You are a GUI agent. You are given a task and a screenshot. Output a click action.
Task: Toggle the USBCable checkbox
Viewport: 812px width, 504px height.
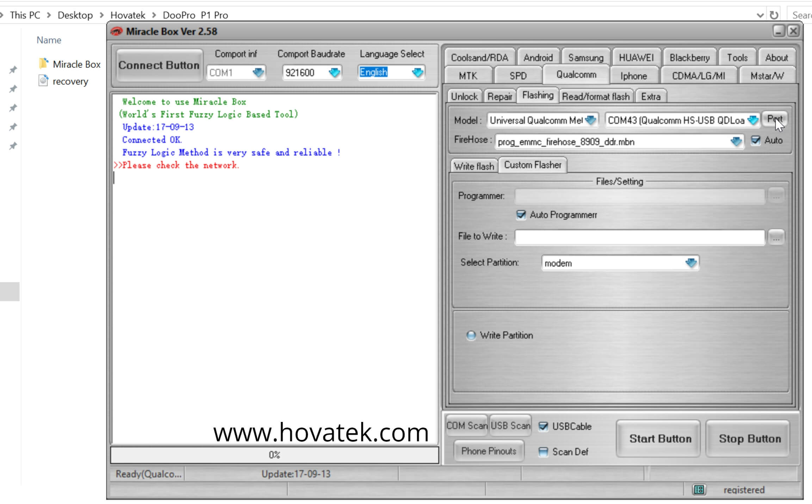click(x=543, y=427)
